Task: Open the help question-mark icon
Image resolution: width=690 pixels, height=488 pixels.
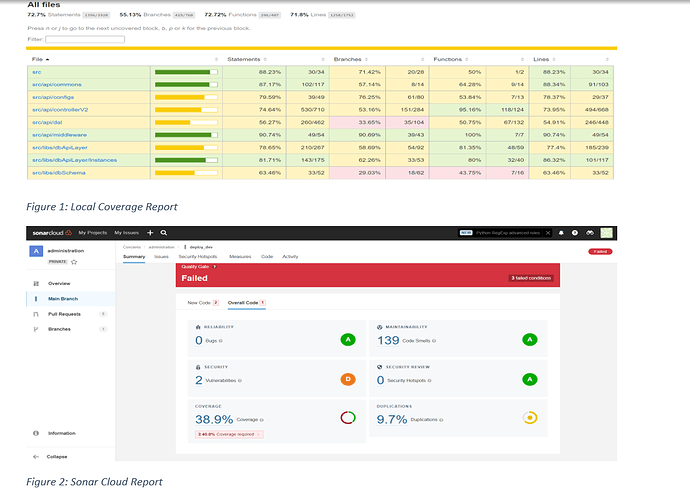Action: pos(575,233)
